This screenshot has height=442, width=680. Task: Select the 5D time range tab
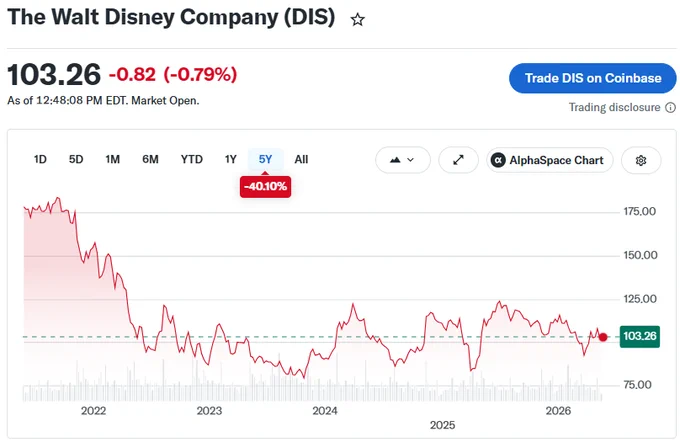(76, 160)
